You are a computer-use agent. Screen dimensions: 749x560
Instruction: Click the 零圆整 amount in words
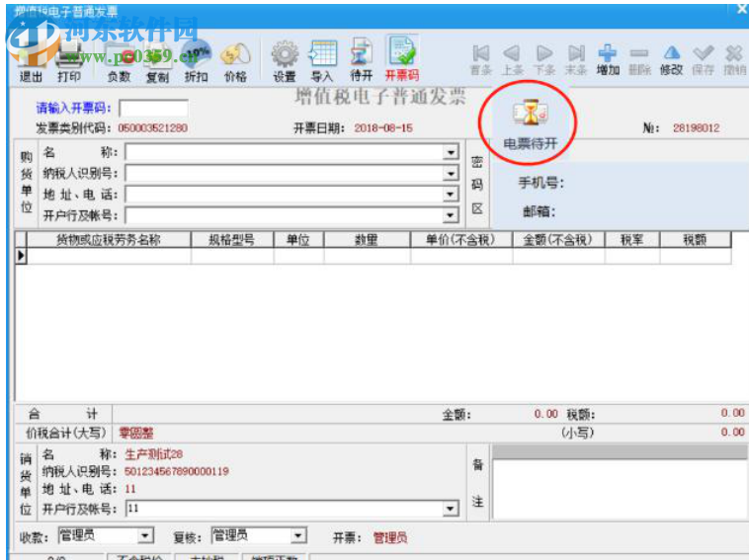pos(136,433)
